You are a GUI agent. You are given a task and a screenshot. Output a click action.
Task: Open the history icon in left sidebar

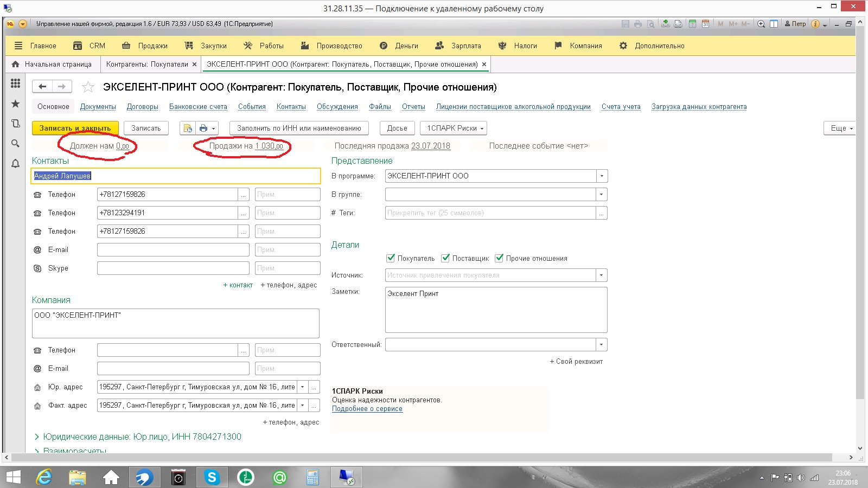coord(15,124)
